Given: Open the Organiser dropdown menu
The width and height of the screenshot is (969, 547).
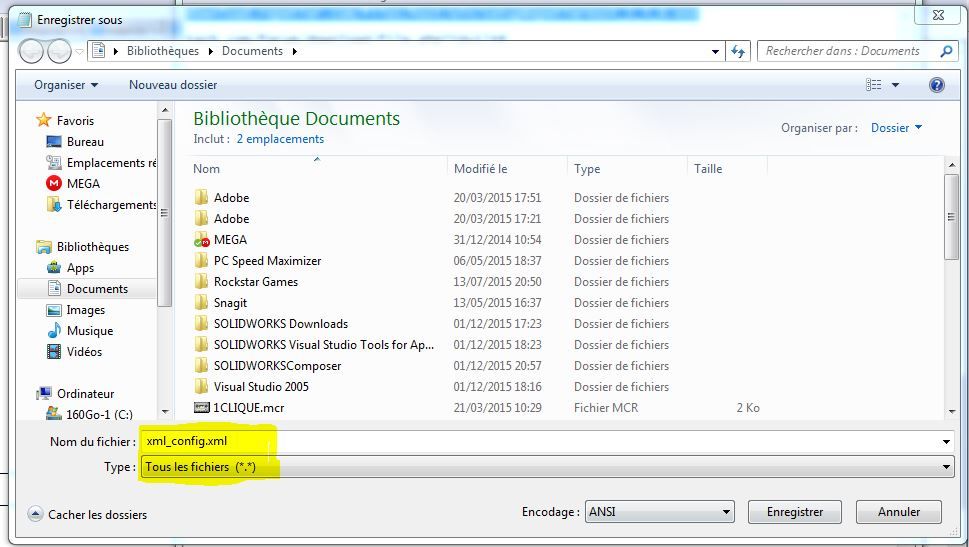Looking at the screenshot, I should point(66,85).
